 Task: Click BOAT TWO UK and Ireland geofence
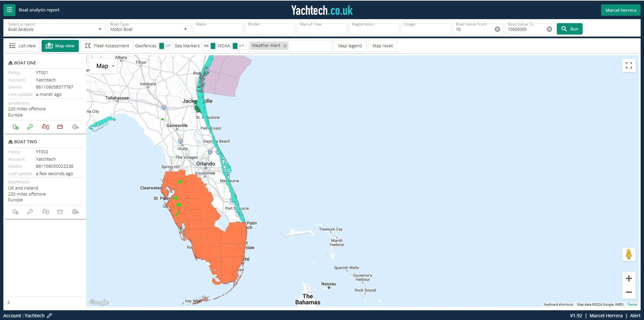click(23, 188)
